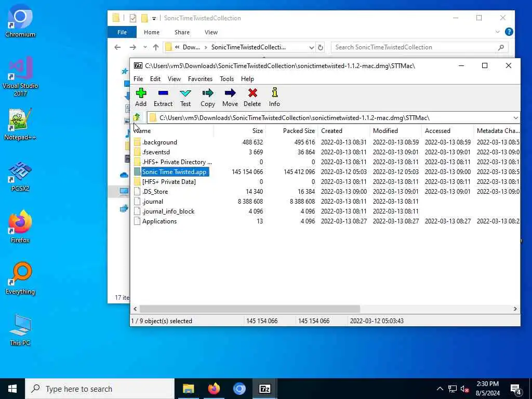Screen dimensions: 532x399
Task: Go up a folder in File Explorer
Action: tap(156, 47)
